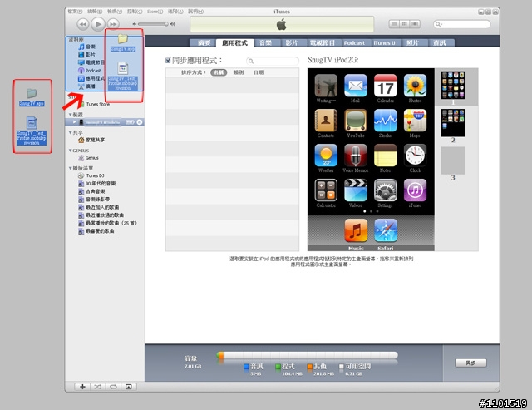The image size is (532, 410).
Task: Select the Mail app icon
Action: 356,86
